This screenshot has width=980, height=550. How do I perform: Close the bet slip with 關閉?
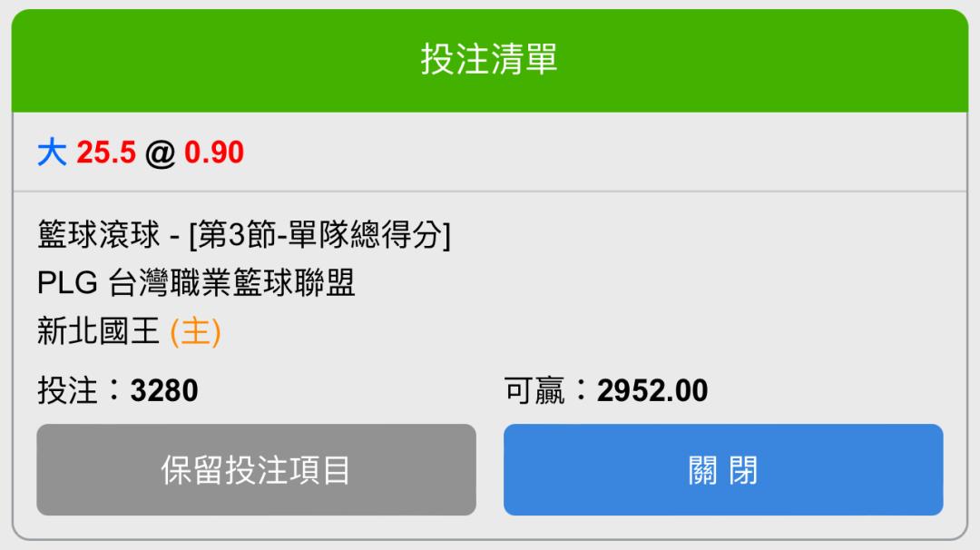723,470
